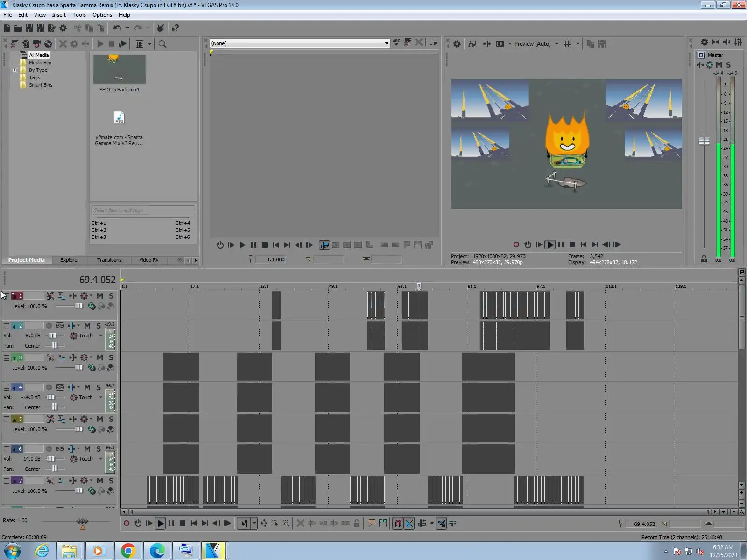
Task: Expand the By Type media bin
Action: 15,70
